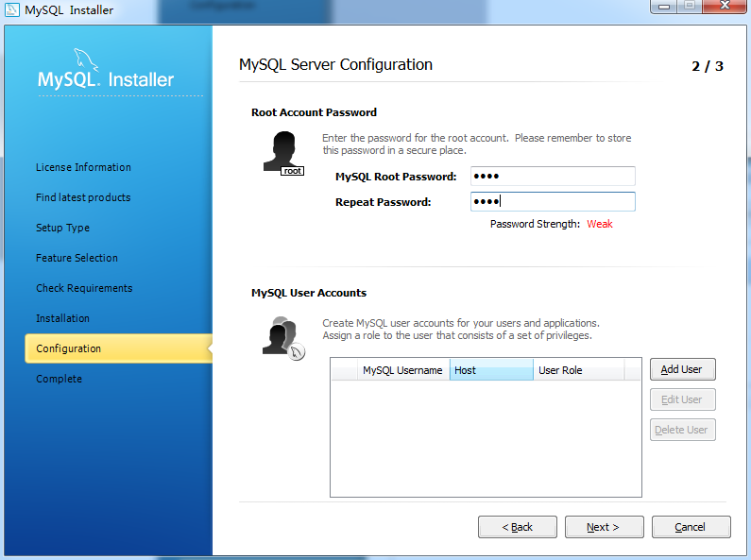Select Installation step in sidebar
This screenshot has width=751, height=560.
pos(62,318)
